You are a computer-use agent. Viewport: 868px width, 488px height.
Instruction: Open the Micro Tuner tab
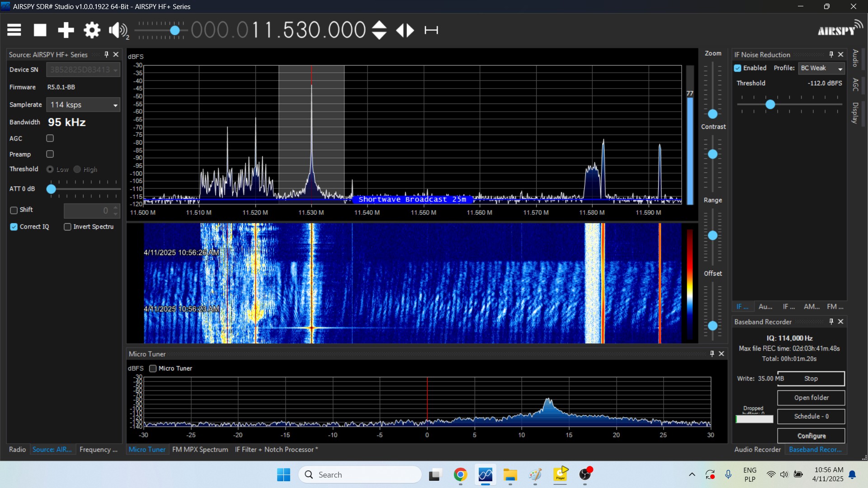coord(147,450)
